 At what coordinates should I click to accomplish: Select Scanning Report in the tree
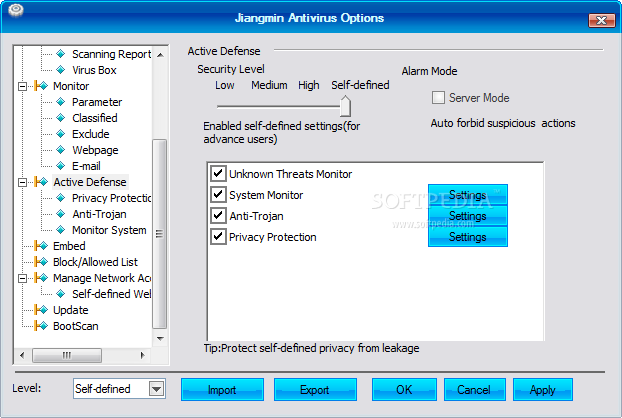111,54
